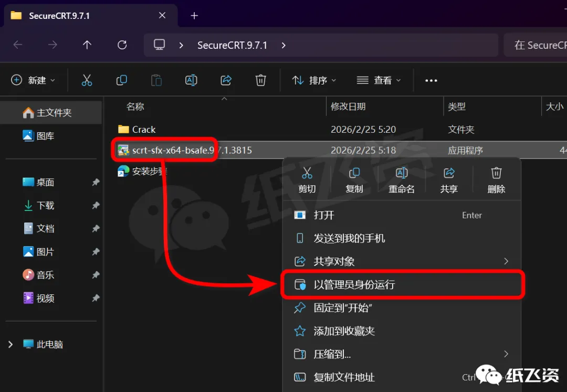567x392 pixels.
Task: Choose Rename (重命名) in the context menu
Action: (402, 180)
